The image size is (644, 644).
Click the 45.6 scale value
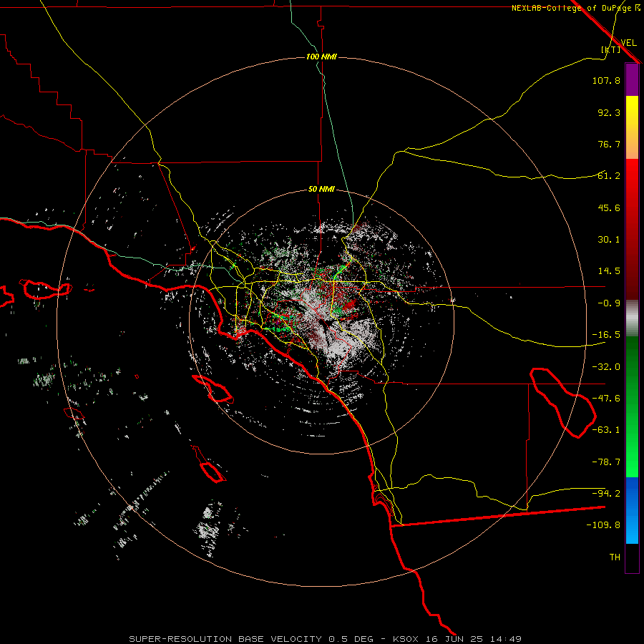click(x=609, y=208)
